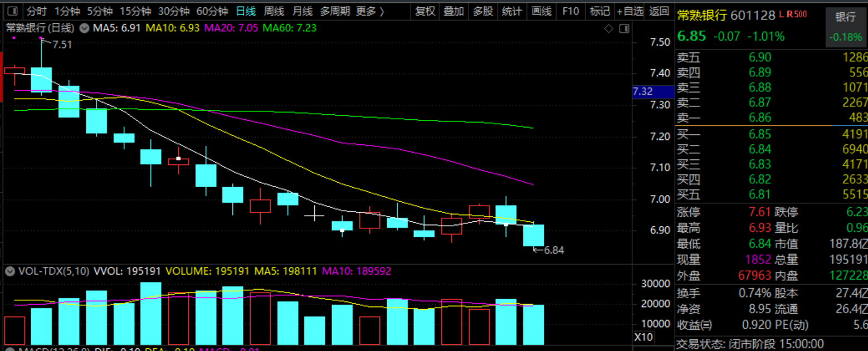Viewport: 868px width, 351px height.
Task: Toggle the left sidebar panel icon
Action: pyautogui.click(x=12, y=11)
